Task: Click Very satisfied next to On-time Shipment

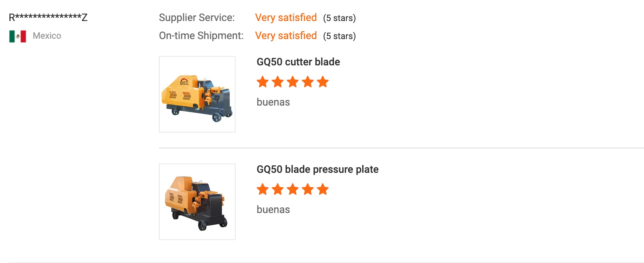Action: [x=286, y=36]
